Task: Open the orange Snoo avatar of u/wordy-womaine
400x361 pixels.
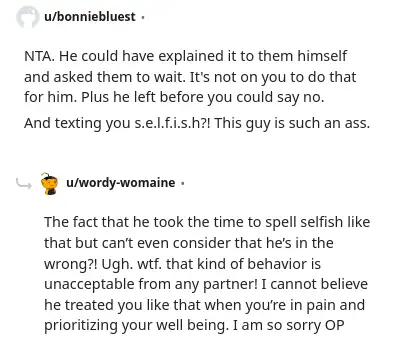Action: coord(49,183)
